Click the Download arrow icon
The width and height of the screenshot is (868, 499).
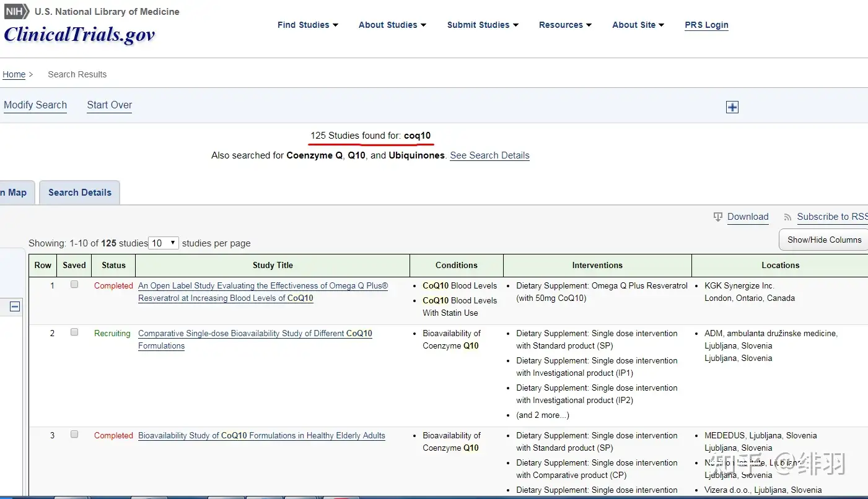[x=718, y=217]
